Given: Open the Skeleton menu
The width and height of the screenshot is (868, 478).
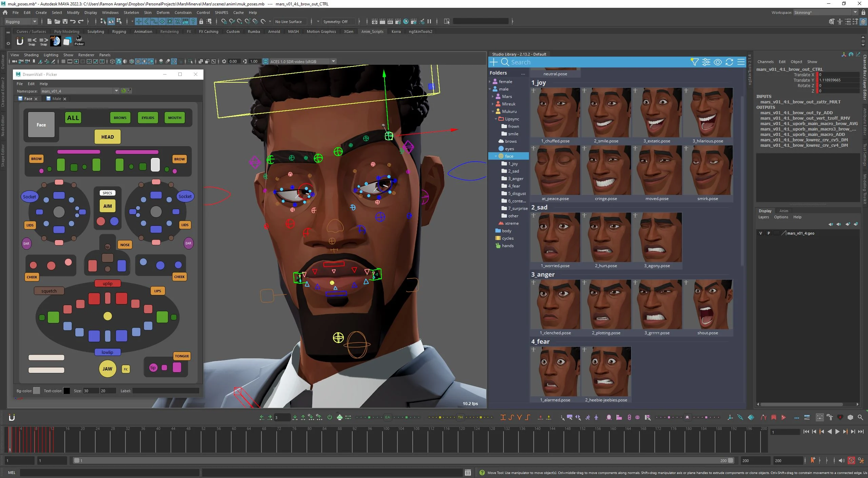Looking at the screenshot, I should 131,13.
